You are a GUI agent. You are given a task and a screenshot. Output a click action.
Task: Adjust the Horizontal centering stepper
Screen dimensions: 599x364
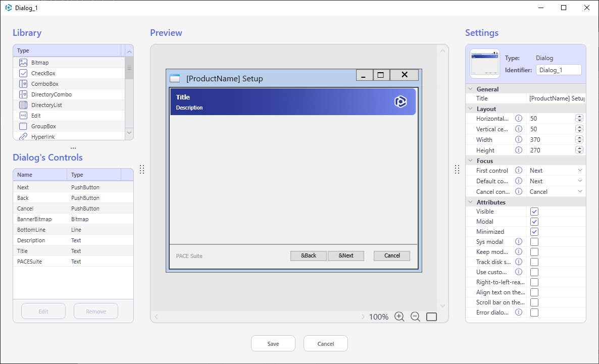579,119
